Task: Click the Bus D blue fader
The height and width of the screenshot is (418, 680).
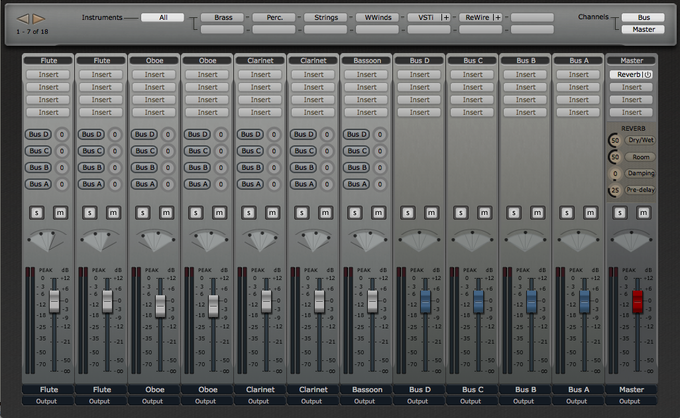Action: point(425,301)
